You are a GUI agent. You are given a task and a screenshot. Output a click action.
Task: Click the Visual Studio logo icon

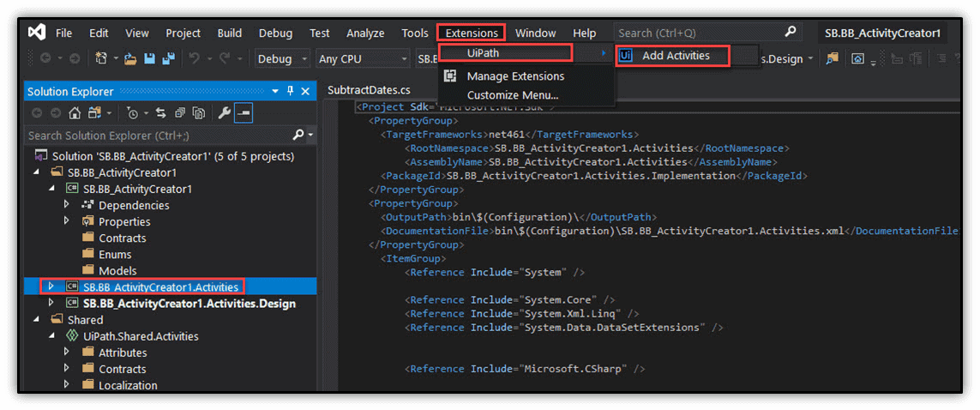coord(36,33)
